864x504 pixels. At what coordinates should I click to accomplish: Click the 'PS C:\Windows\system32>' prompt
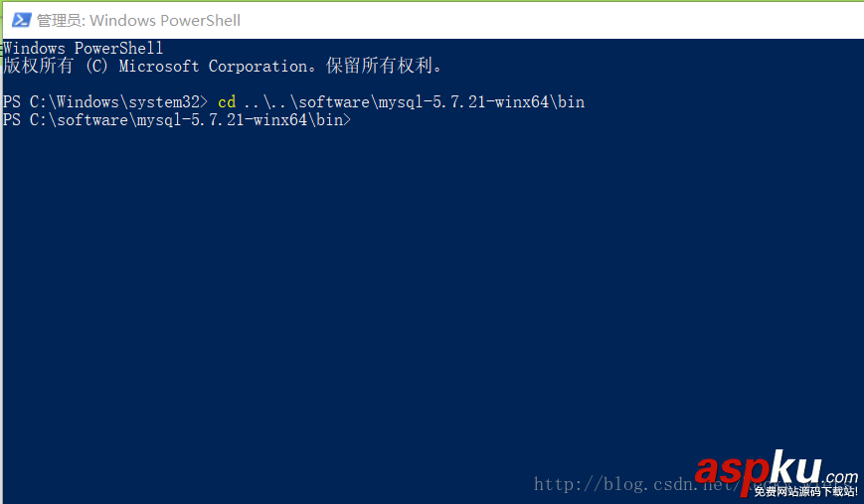pyautogui.click(x=105, y=102)
